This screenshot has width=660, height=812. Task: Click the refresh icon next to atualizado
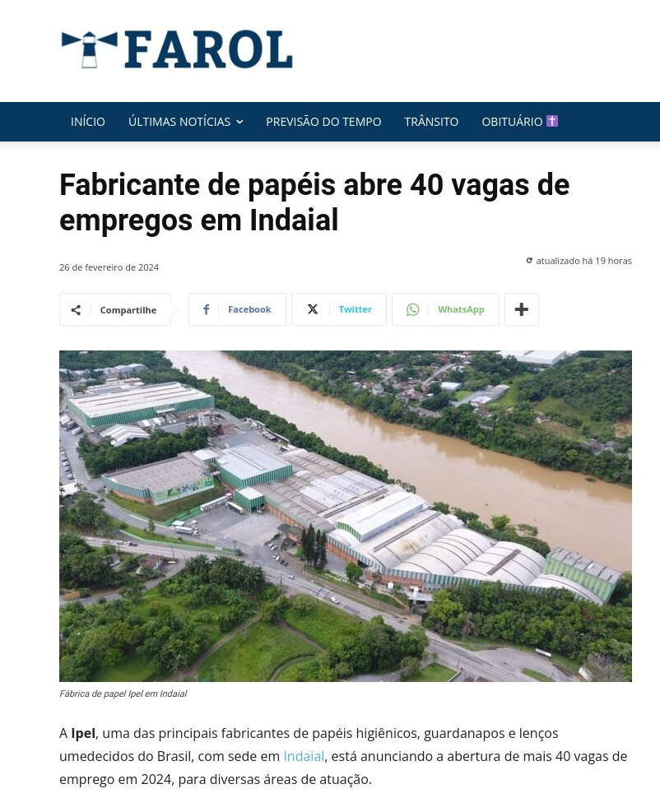pos(529,261)
